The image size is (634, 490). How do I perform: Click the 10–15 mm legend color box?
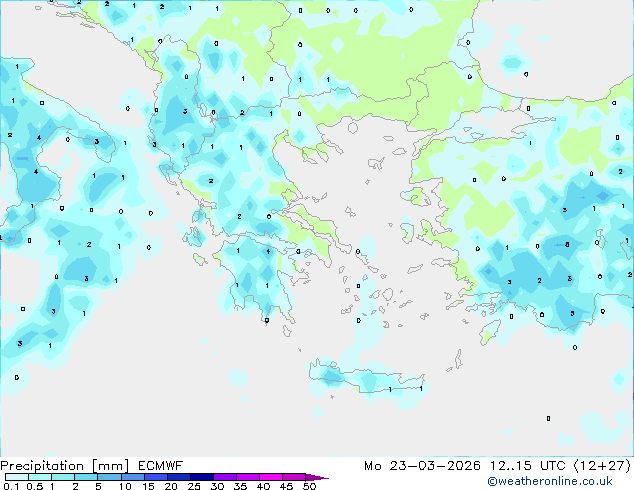pyautogui.click(x=133, y=477)
